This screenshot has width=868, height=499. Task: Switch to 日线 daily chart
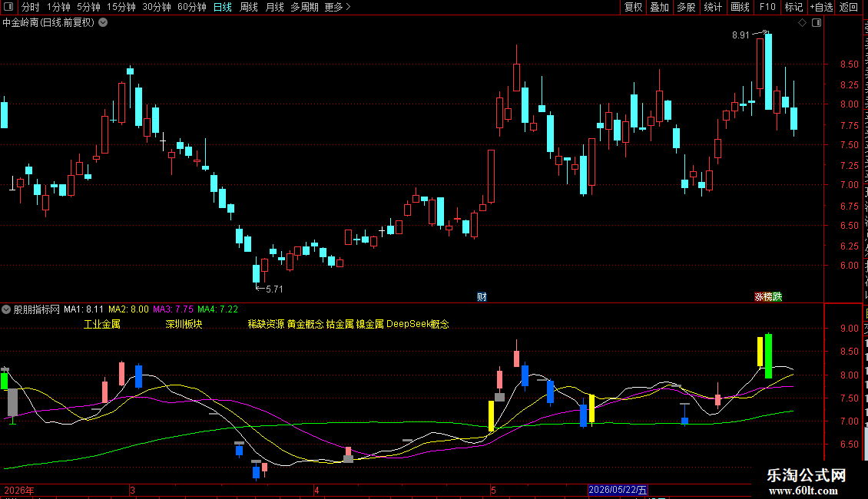223,7
